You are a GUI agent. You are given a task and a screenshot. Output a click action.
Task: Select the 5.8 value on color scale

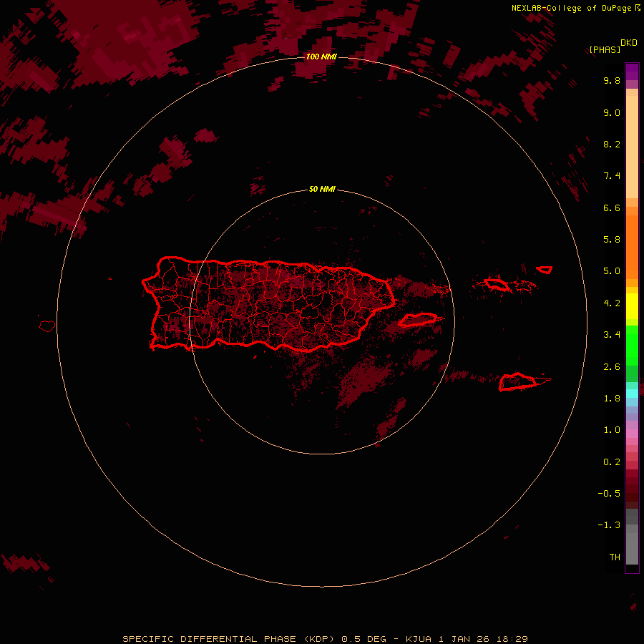(x=612, y=240)
